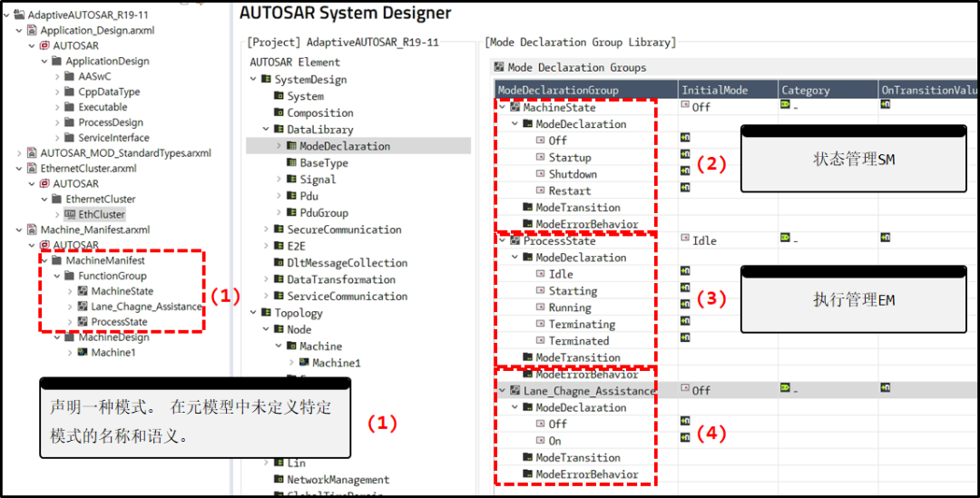Select the EthCluster element icon
Image resolution: width=980 pixels, height=498 pixels.
click(69, 214)
